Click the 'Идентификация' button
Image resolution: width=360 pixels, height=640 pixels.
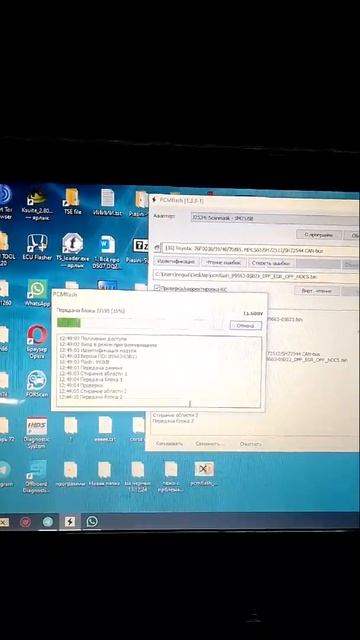(x=177, y=262)
